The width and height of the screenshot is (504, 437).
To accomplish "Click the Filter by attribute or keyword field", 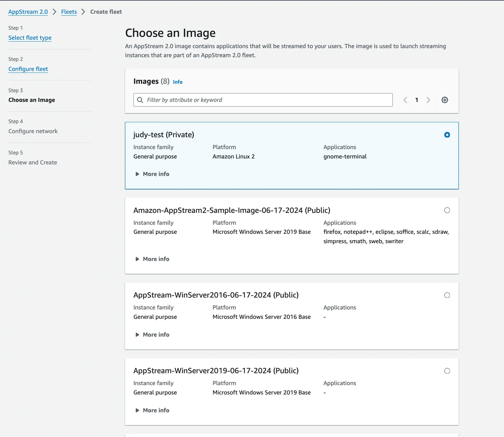I will point(263,100).
